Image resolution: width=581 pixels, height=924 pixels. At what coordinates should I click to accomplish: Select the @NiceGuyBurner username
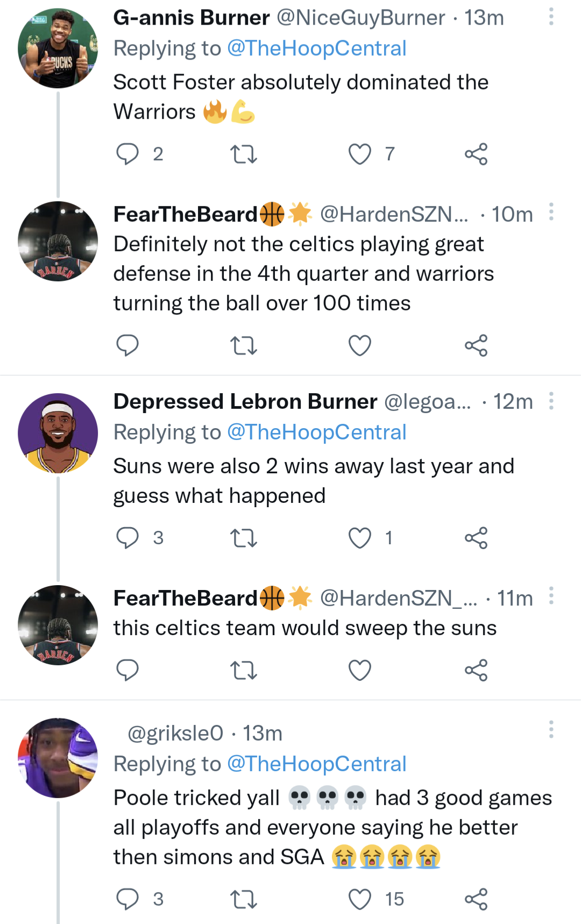(358, 18)
